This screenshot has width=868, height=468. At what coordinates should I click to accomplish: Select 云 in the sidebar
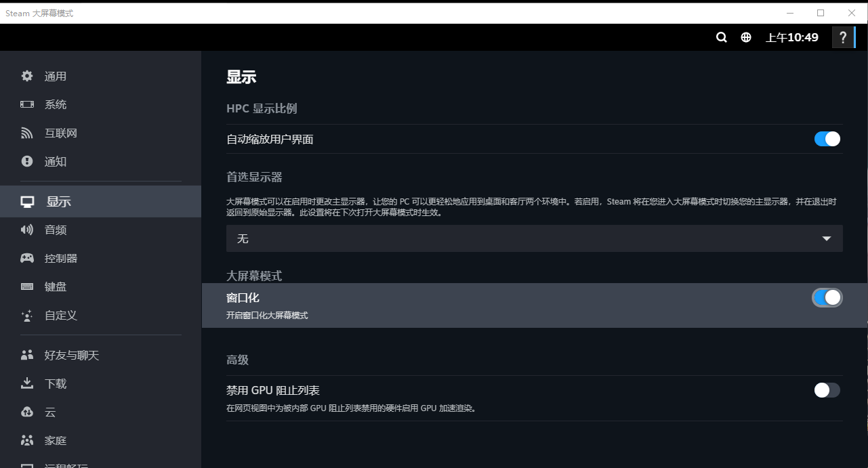(100, 412)
